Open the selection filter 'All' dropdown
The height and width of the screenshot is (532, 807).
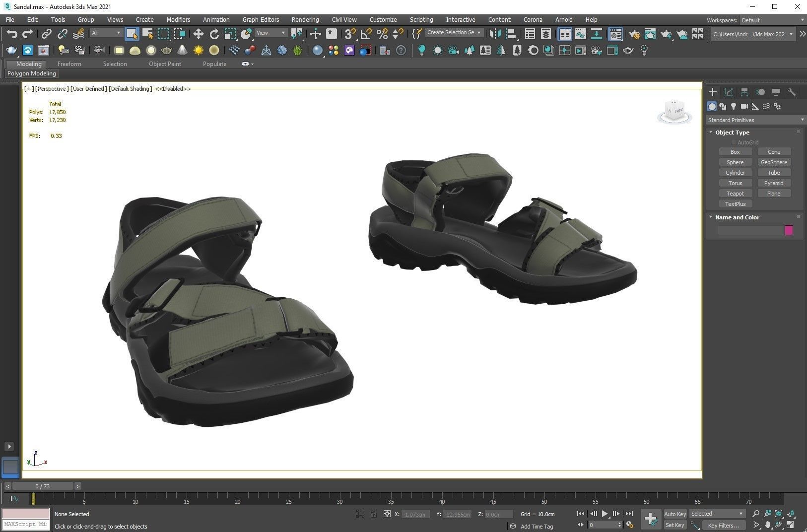(x=106, y=33)
